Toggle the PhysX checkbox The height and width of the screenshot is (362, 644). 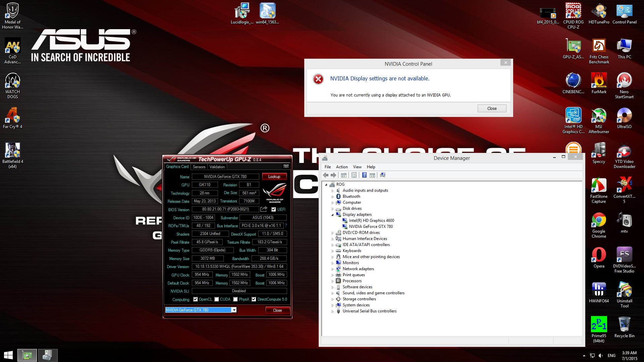coord(235,299)
